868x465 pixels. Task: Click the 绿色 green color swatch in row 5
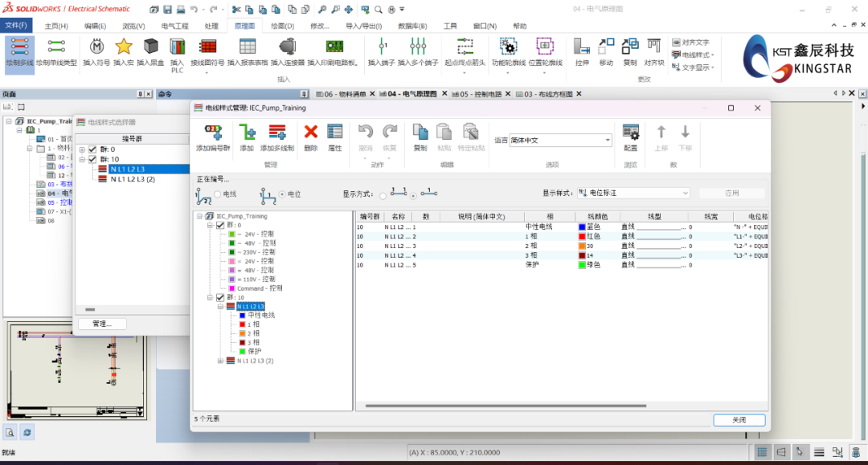click(582, 265)
